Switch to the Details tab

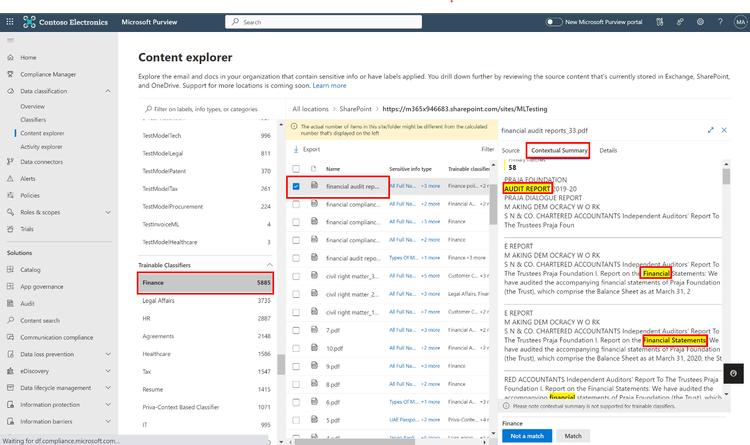point(608,150)
